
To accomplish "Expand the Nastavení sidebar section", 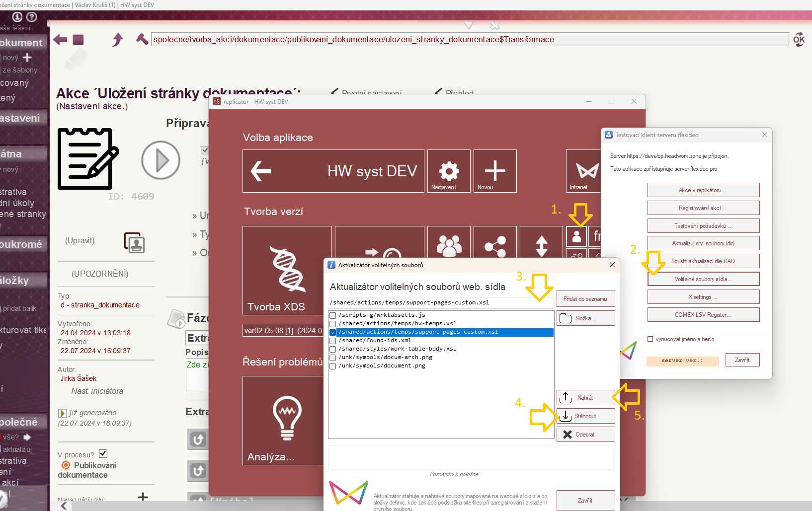I will click(21, 118).
